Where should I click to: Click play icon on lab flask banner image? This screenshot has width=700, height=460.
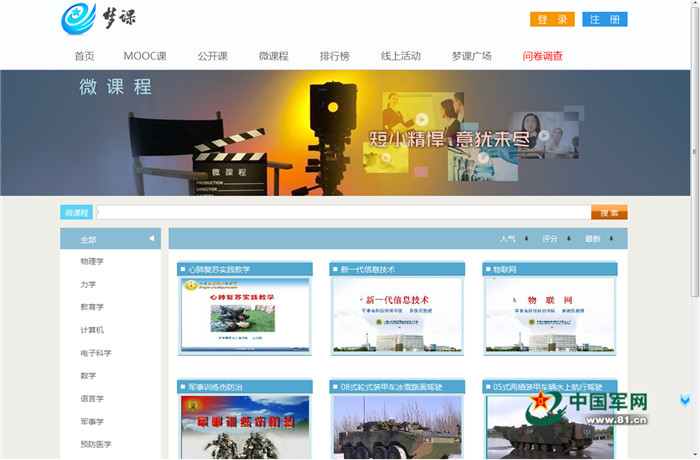pyautogui.click(x=483, y=158)
